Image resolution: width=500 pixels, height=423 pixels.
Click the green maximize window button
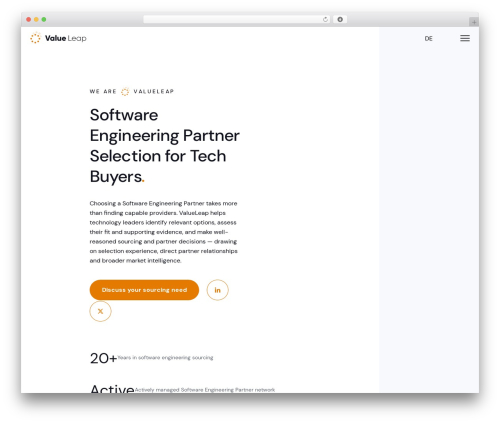point(44,20)
